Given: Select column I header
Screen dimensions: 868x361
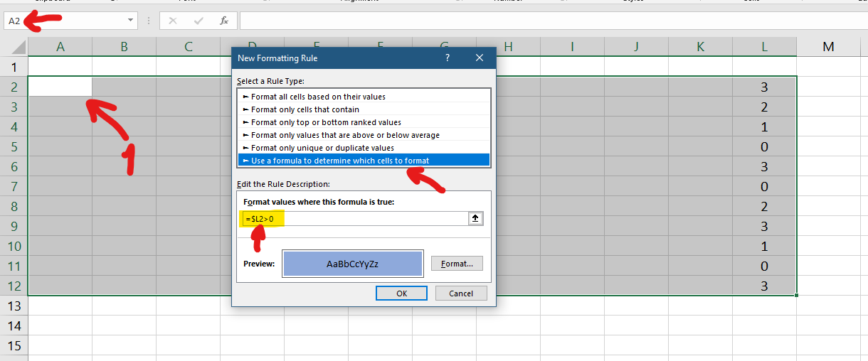Looking at the screenshot, I should (x=573, y=47).
